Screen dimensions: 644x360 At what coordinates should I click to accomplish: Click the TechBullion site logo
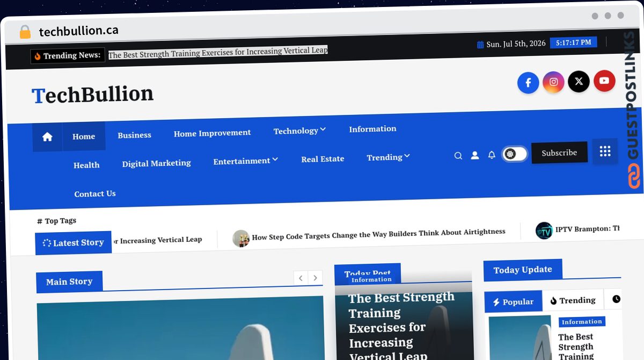pyautogui.click(x=92, y=95)
